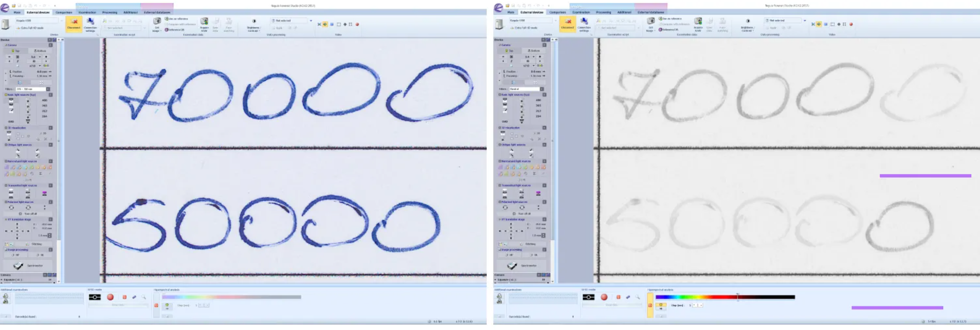This screenshot has height=330, width=980.
Task: Click hyperspectral spectrum bar in right window
Action: click(x=725, y=297)
